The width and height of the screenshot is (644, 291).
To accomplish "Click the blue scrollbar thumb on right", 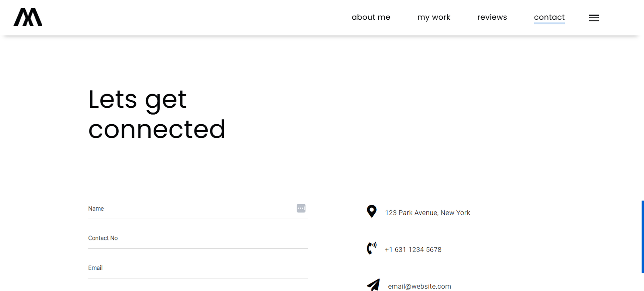I will point(642,237).
